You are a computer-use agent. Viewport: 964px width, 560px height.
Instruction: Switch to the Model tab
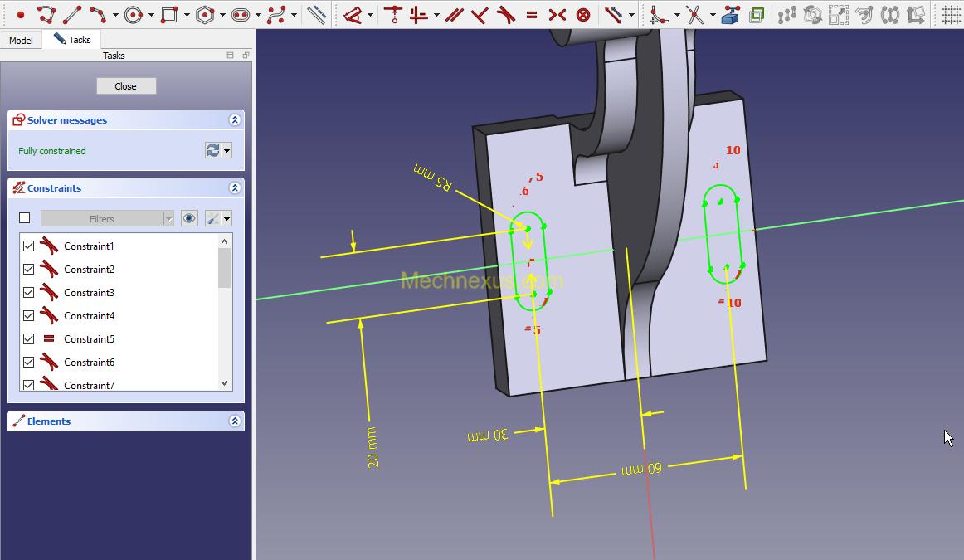click(21, 41)
